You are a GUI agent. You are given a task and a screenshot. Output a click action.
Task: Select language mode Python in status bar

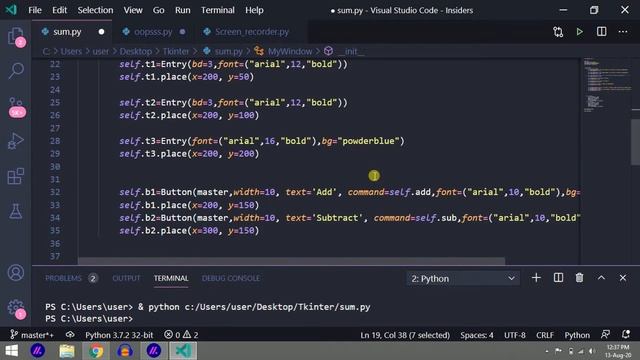point(577,335)
